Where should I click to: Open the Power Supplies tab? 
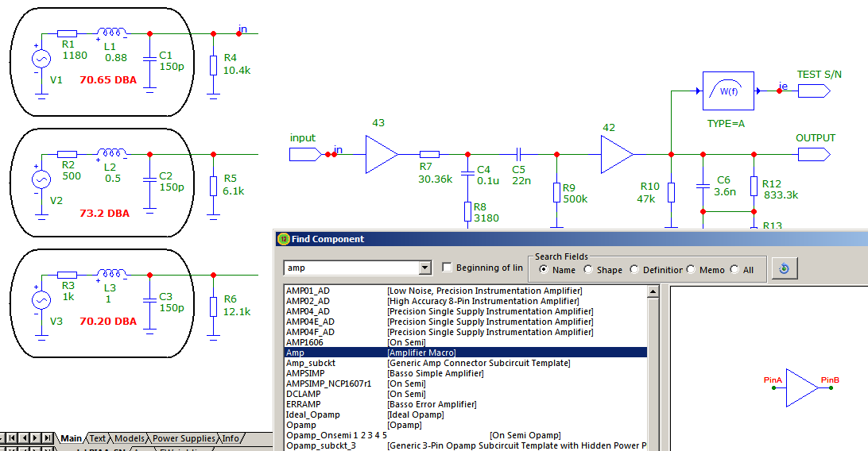[184, 438]
